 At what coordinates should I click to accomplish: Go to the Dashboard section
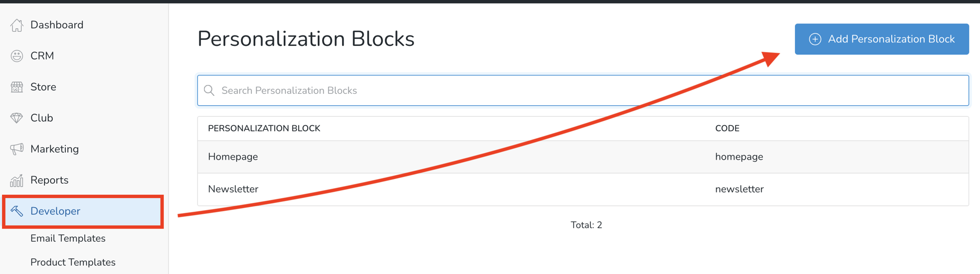pyautogui.click(x=57, y=25)
